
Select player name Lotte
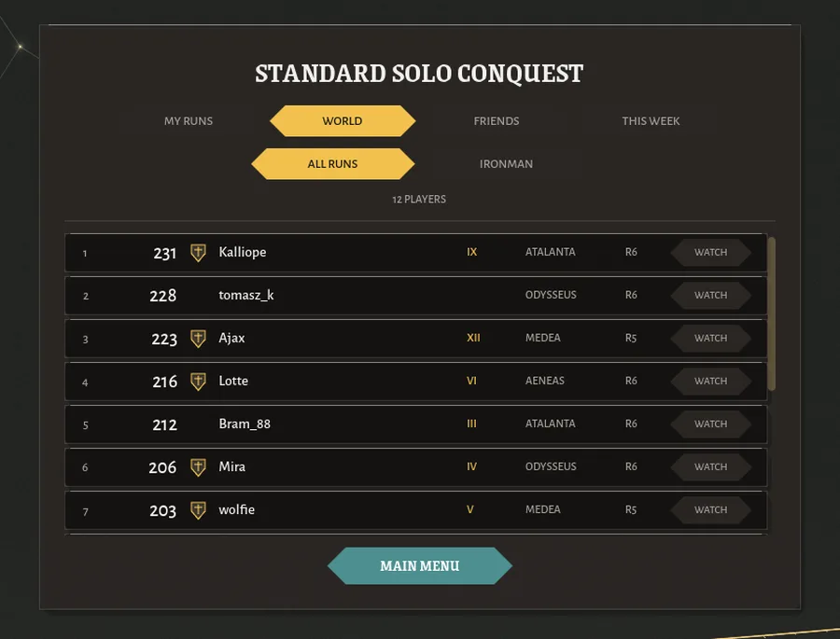(233, 381)
